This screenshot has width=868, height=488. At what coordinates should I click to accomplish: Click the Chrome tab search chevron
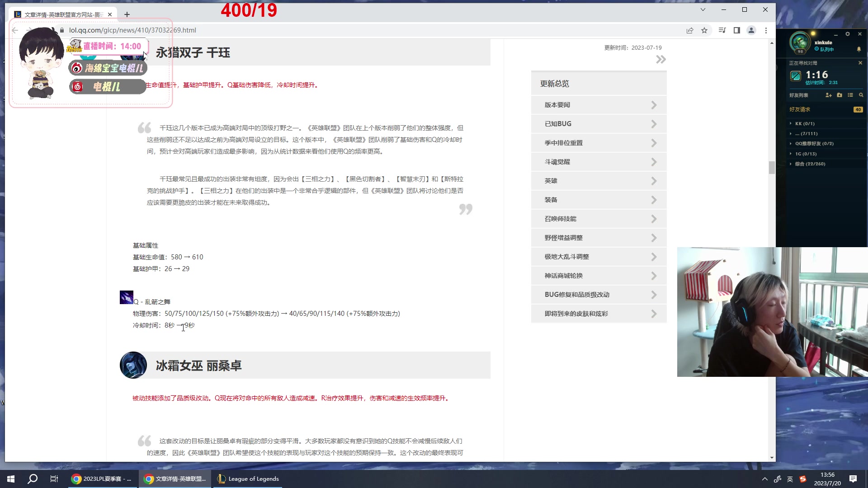703,9
